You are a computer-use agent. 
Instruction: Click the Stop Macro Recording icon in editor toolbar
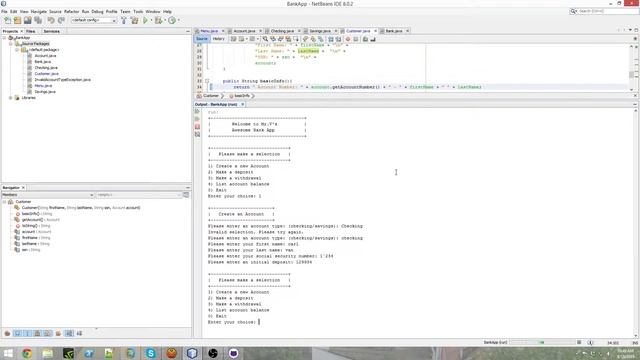pos(356,39)
